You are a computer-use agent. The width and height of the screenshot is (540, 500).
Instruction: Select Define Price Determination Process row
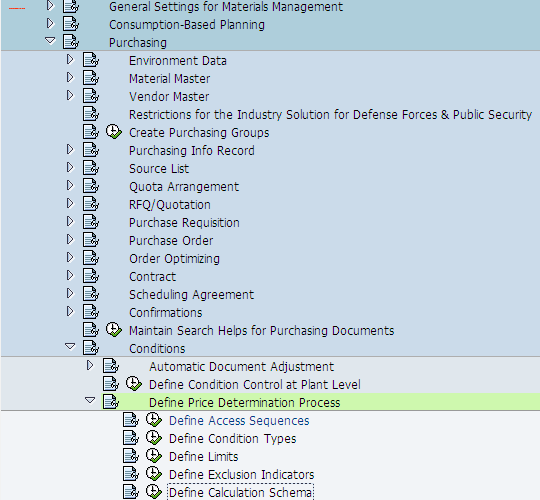click(321, 402)
